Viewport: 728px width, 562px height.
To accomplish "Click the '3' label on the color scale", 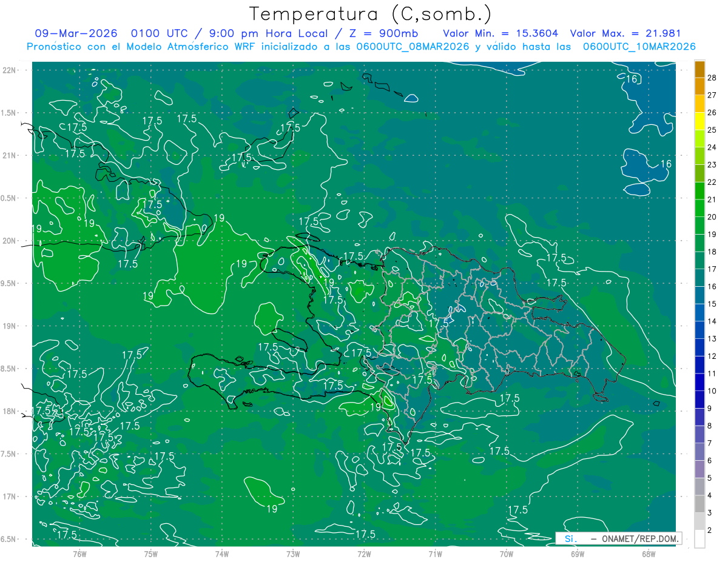I will pyautogui.click(x=710, y=513).
